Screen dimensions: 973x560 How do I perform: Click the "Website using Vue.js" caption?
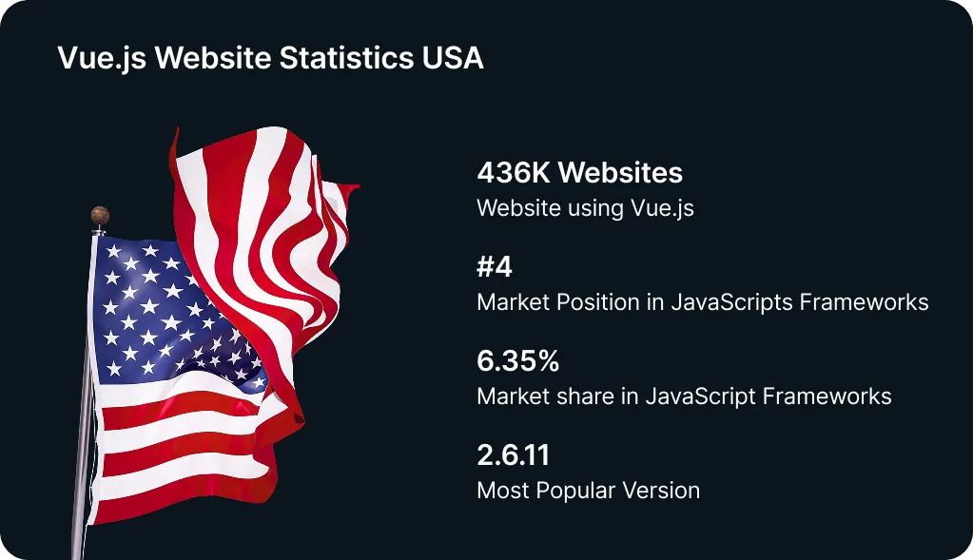pos(585,208)
